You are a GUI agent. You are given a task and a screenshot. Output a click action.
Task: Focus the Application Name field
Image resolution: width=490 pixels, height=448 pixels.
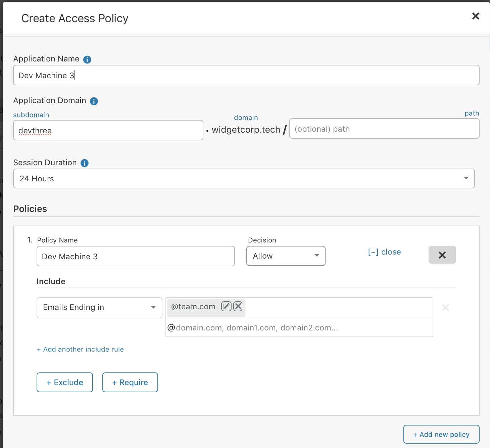pos(246,75)
